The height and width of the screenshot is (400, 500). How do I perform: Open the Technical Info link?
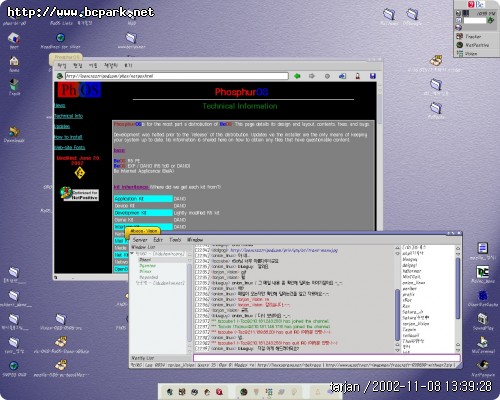point(68,116)
